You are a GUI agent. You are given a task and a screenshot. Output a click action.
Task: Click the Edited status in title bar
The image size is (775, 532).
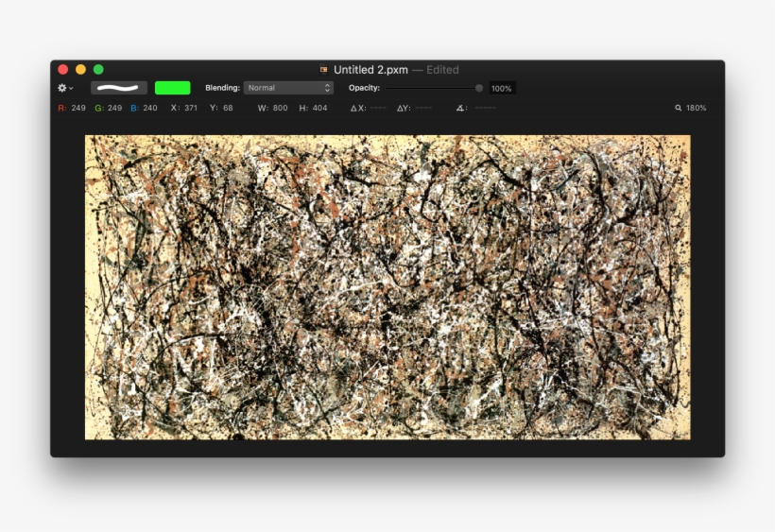tap(442, 70)
